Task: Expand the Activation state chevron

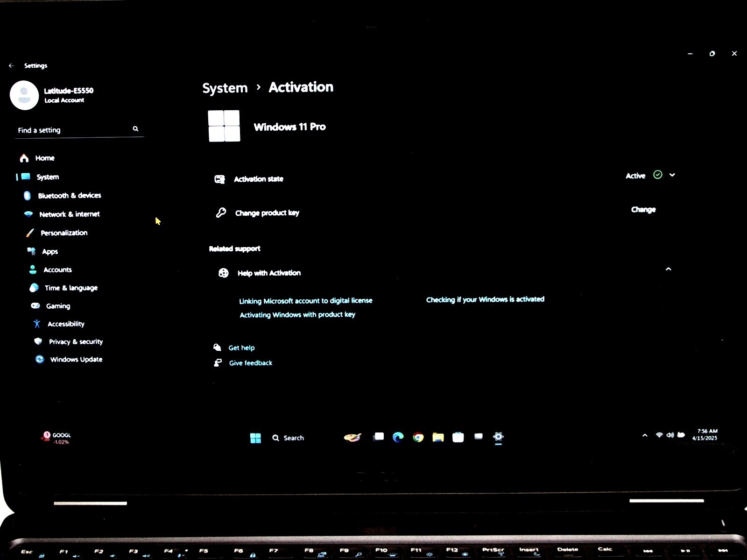Action: pyautogui.click(x=672, y=175)
